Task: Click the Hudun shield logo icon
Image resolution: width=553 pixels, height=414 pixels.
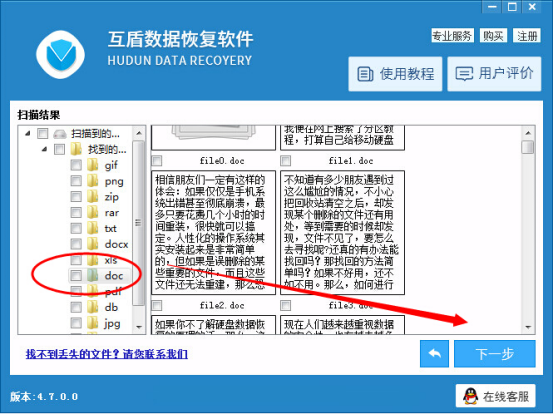Action: coord(61,54)
